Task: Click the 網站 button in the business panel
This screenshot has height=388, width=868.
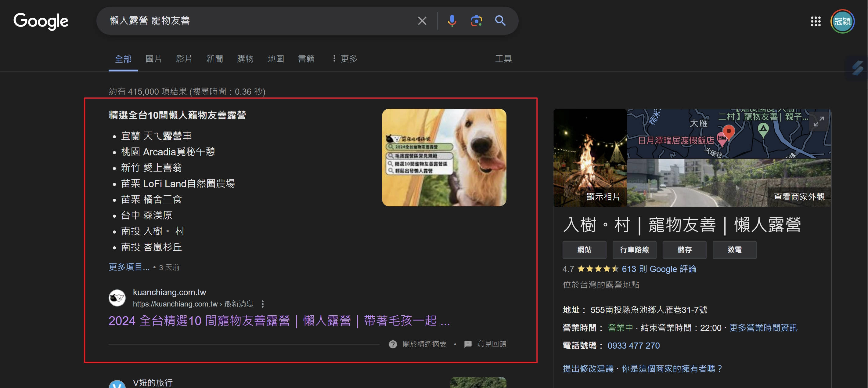Action: coord(584,250)
